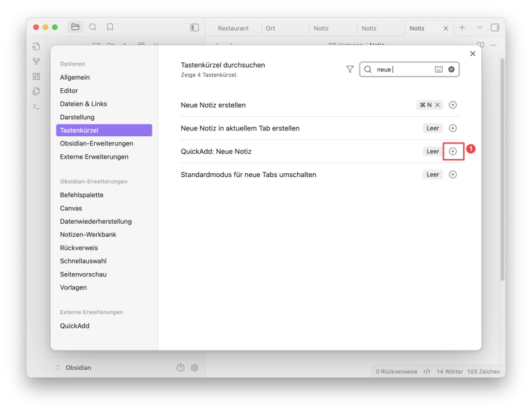Add hotkey for Neue Notiz erstellen

[x=453, y=105]
